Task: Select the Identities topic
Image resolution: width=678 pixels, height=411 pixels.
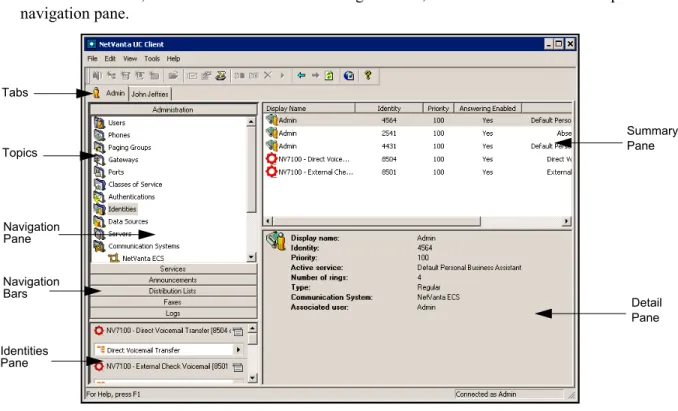Action: 122,209
